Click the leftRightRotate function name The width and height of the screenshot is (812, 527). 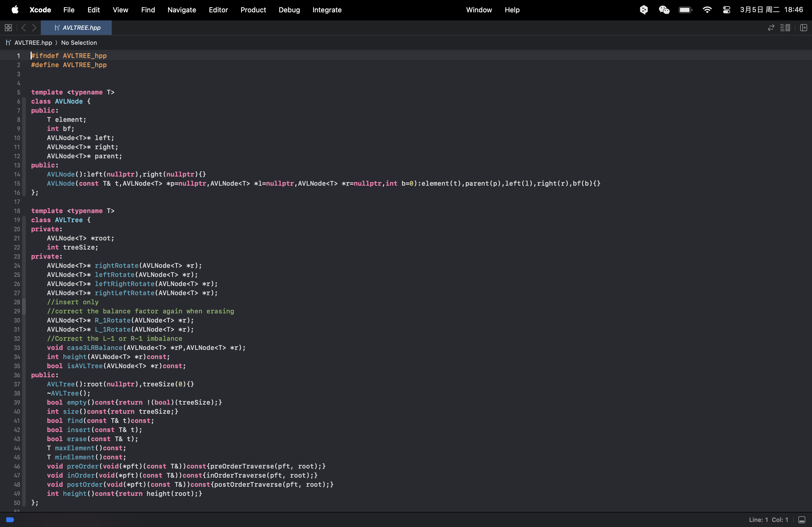(x=125, y=284)
